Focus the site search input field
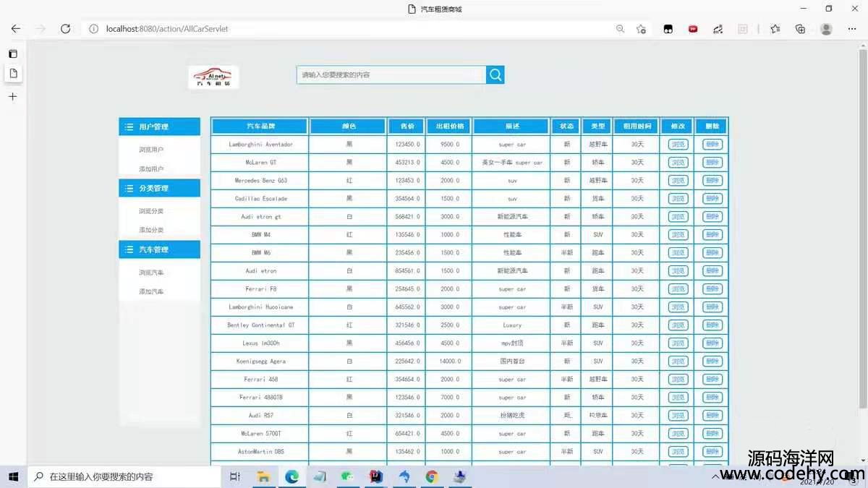868x488 pixels. [x=391, y=74]
